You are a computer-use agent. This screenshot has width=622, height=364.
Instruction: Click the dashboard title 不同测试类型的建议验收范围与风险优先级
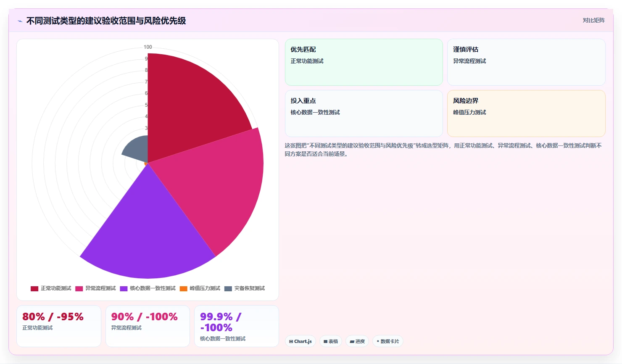click(x=106, y=21)
